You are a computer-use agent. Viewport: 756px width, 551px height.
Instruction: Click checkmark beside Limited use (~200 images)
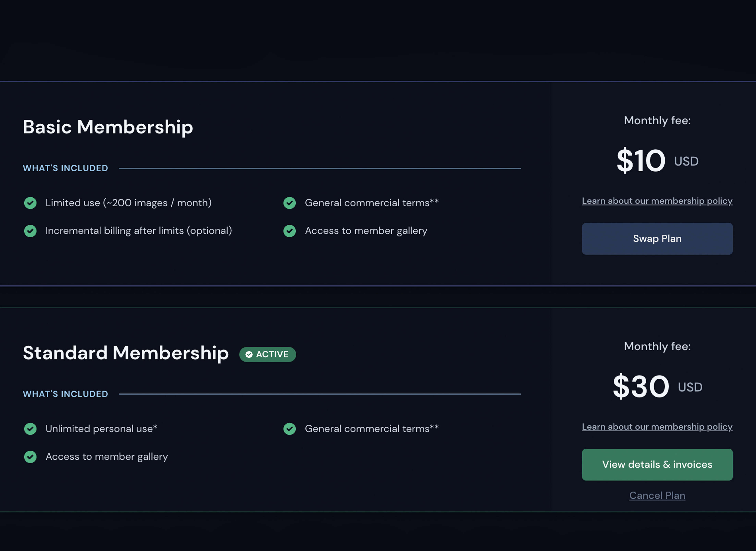30,203
